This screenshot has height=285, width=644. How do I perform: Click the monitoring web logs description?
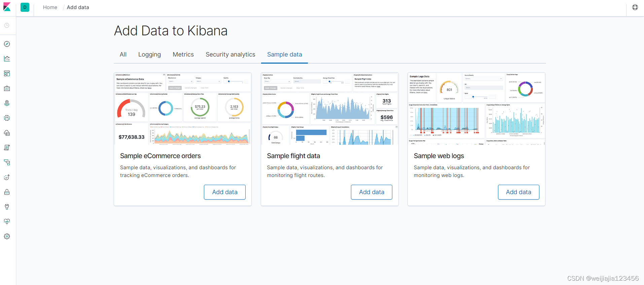[x=472, y=171]
